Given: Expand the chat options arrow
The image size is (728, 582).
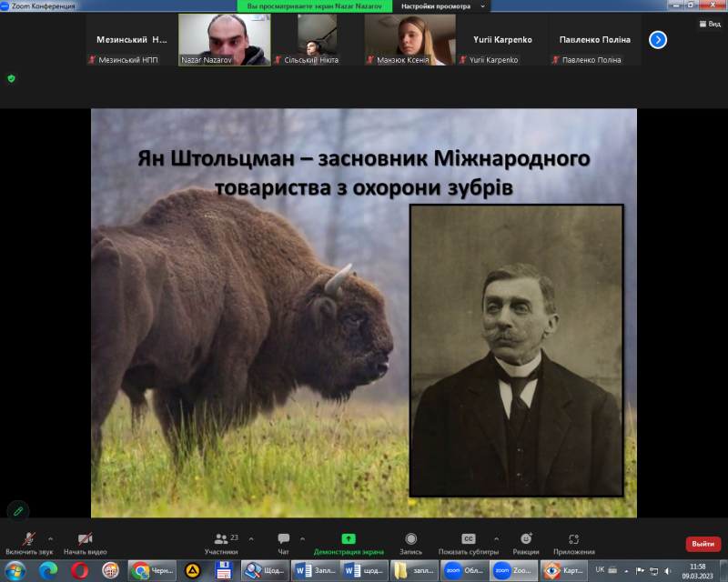Looking at the screenshot, I should (302, 537).
